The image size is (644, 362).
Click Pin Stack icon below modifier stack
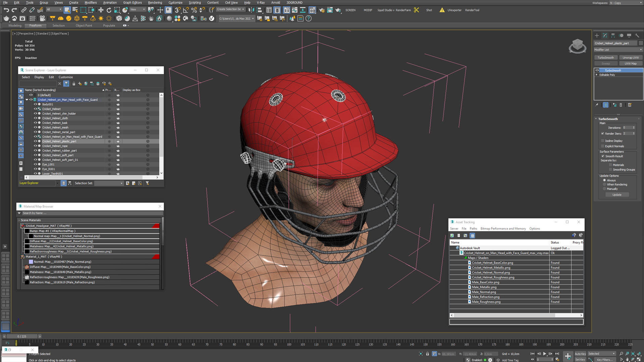[597, 105]
